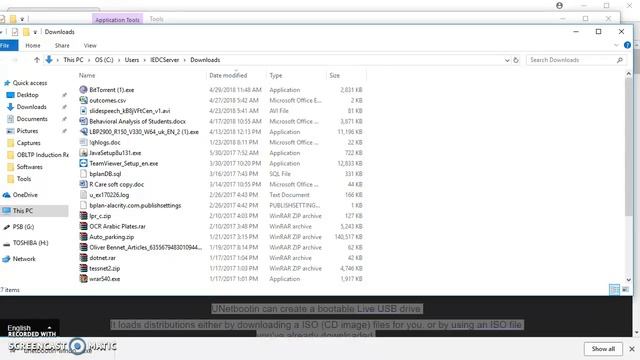
Task: Click the file list vertical scrollbar
Action: (x=629, y=147)
